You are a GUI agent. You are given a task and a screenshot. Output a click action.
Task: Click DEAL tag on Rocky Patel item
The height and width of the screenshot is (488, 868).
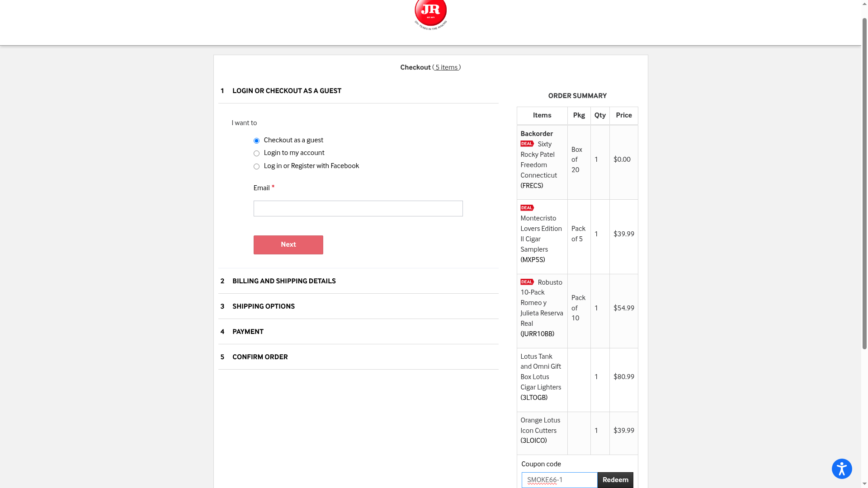pos(527,144)
